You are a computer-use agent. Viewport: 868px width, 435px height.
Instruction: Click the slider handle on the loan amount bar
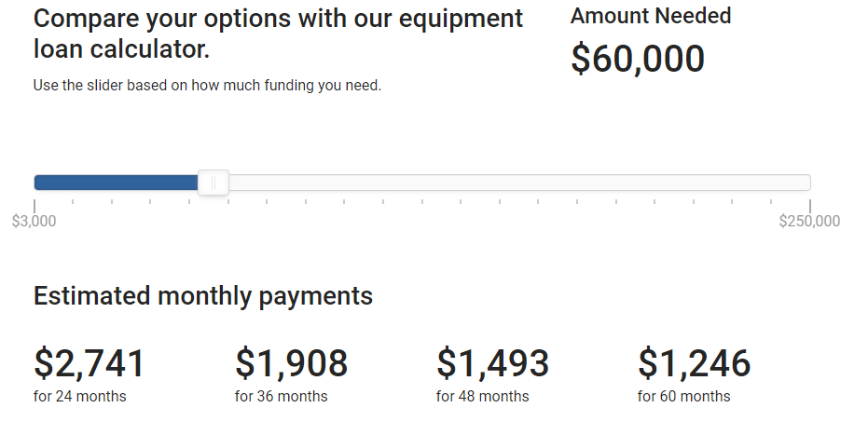pos(214,183)
